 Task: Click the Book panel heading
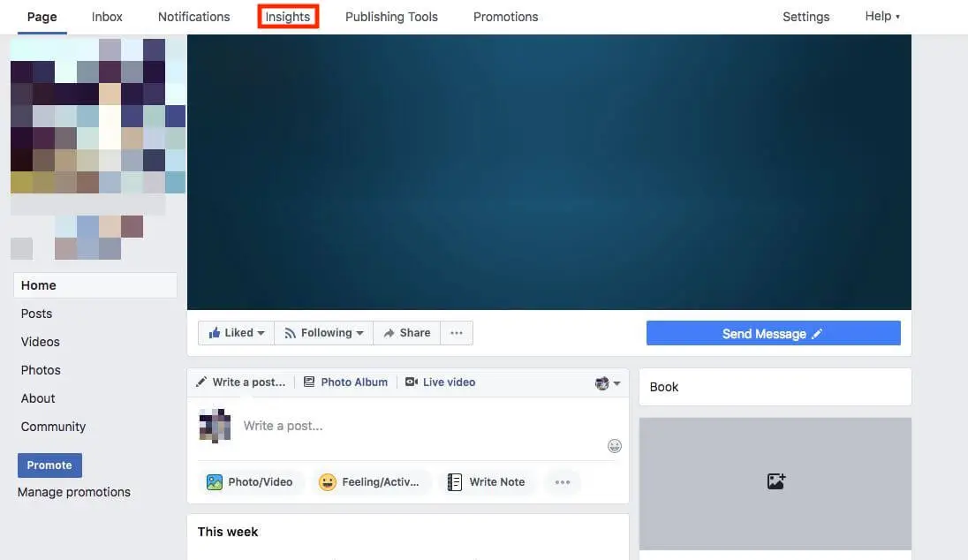pos(663,387)
